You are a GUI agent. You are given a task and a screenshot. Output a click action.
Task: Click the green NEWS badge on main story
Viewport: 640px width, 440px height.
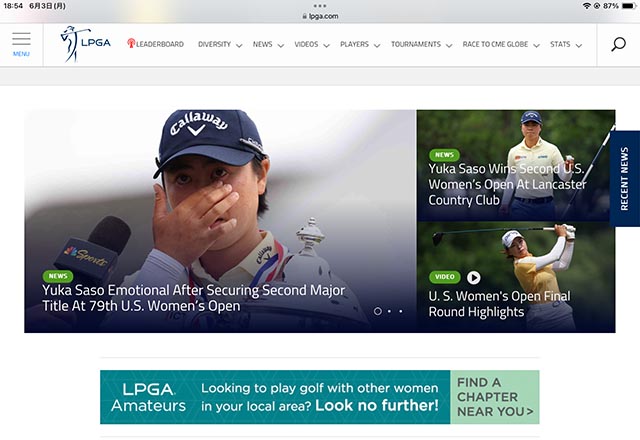coord(58,276)
